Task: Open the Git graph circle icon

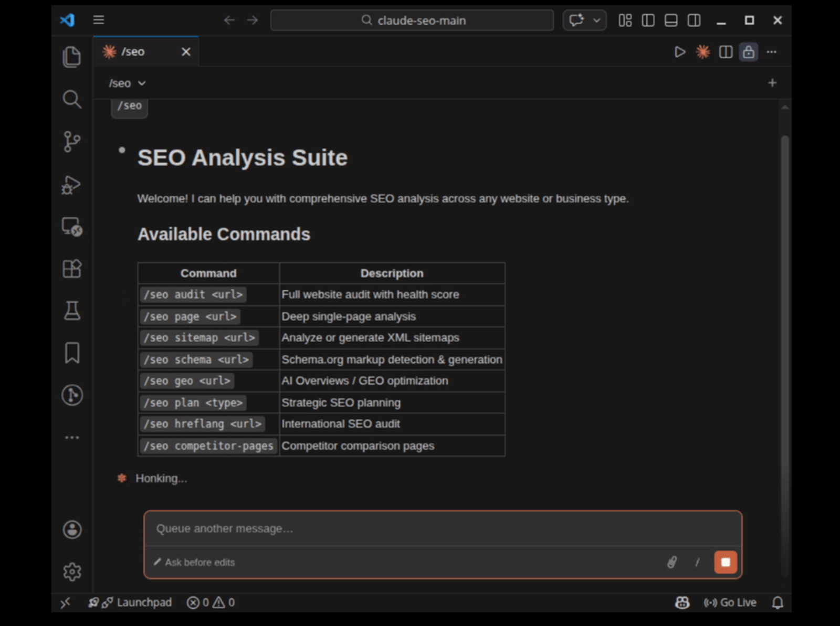Action: click(72, 395)
